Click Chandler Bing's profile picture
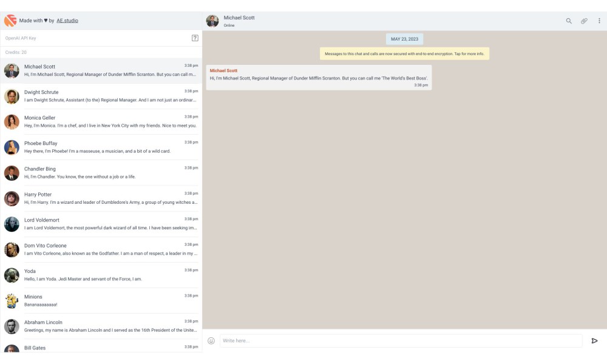 click(x=12, y=173)
